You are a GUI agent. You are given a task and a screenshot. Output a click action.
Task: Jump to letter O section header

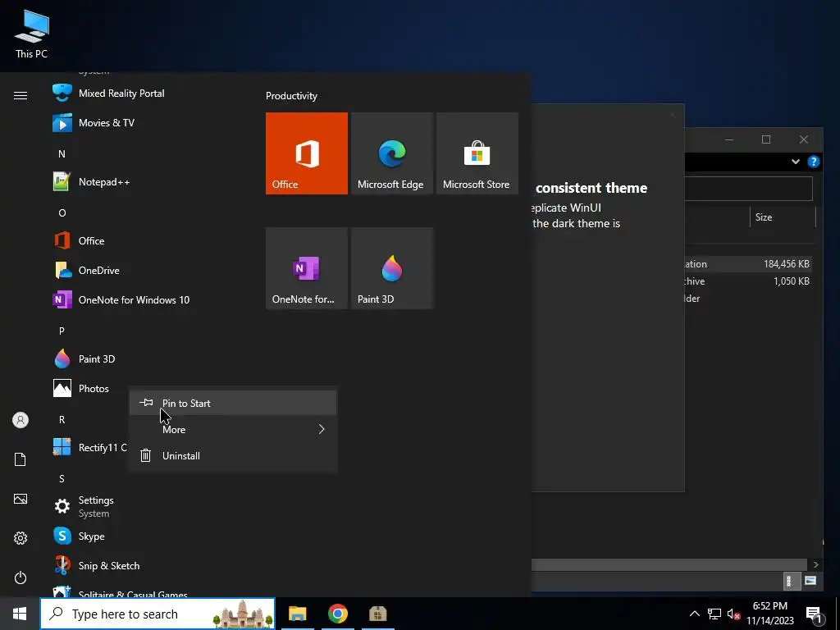[x=62, y=213]
